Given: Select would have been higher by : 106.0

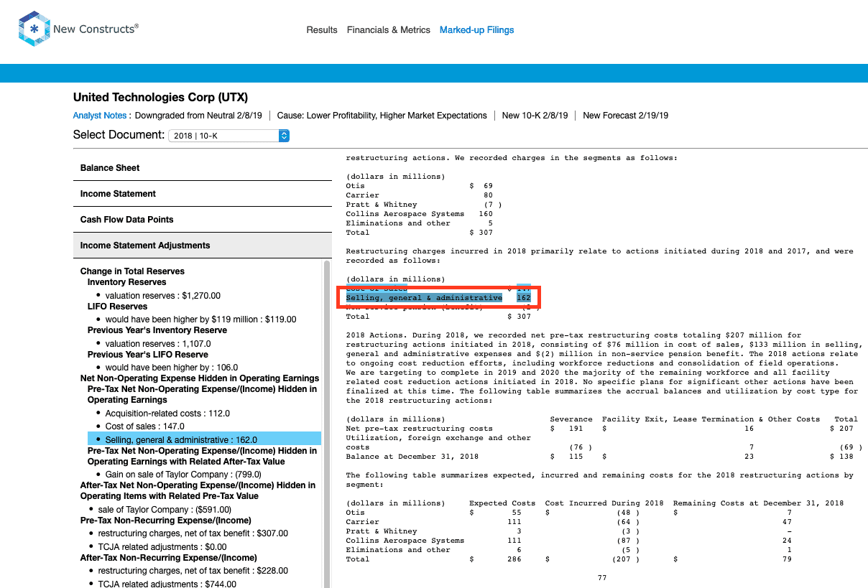Looking at the screenshot, I should [x=172, y=367].
